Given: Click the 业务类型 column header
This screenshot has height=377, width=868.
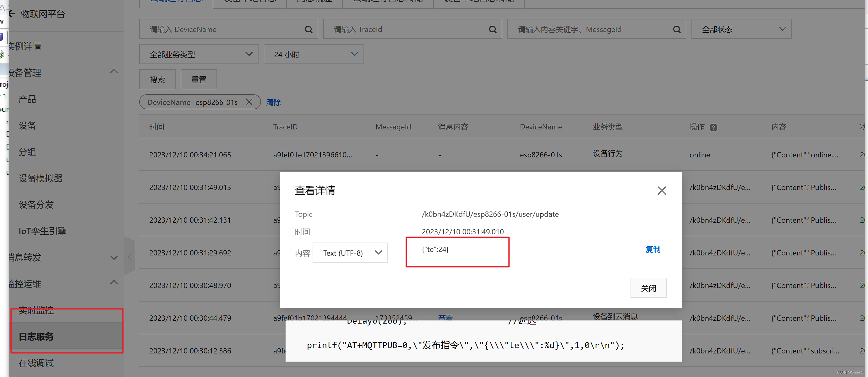Looking at the screenshot, I should point(608,127).
